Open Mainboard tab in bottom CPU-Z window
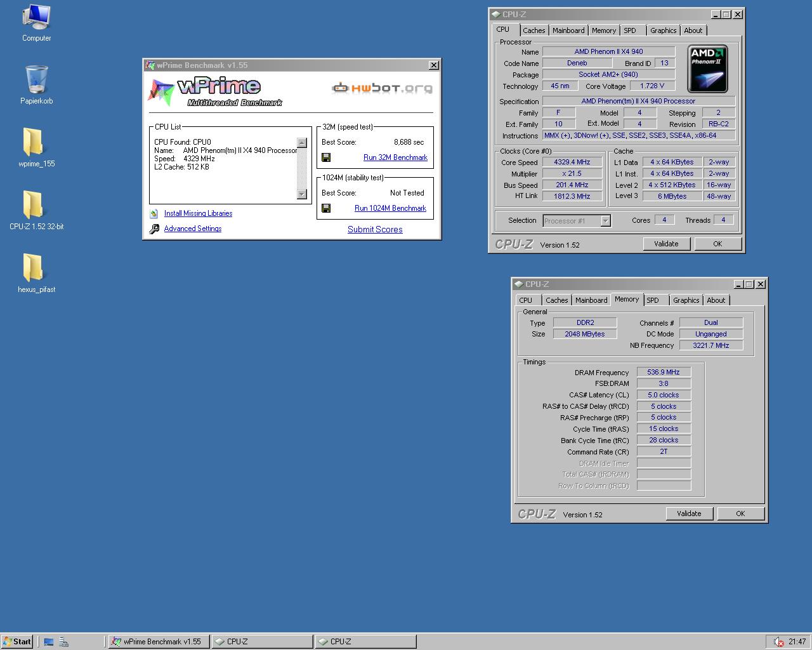812x650 pixels. coord(591,300)
